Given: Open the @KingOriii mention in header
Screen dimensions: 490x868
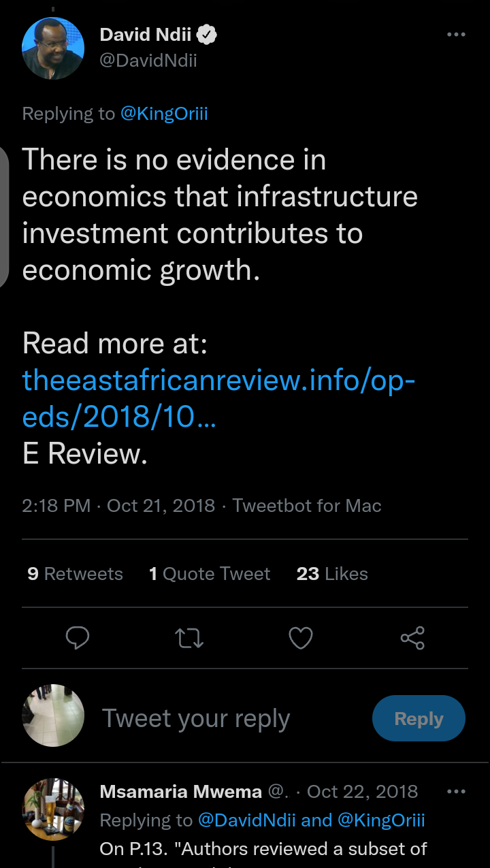Looking at the screenshot, I should click(164, 114).
